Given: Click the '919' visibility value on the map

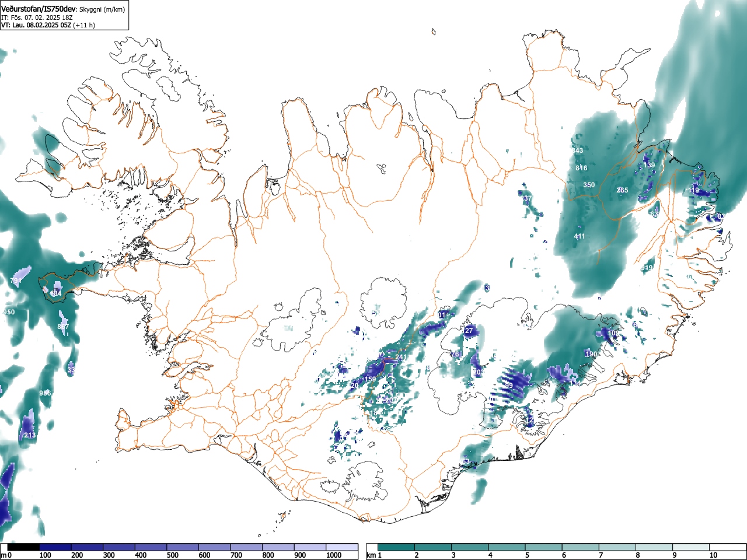Looking at the screenshot, I should pyautogui.click(x=647, y=268).
